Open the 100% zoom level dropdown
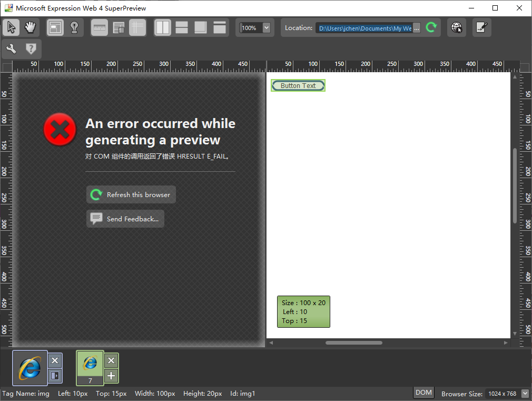This screenshot has height=401, width=532. click(266, 27)
